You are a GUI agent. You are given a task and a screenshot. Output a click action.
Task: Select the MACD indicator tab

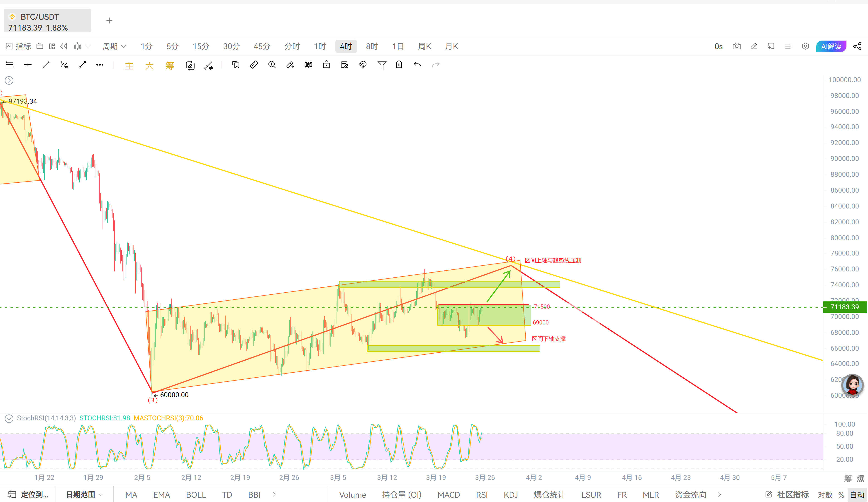click(x=449, y=495)
